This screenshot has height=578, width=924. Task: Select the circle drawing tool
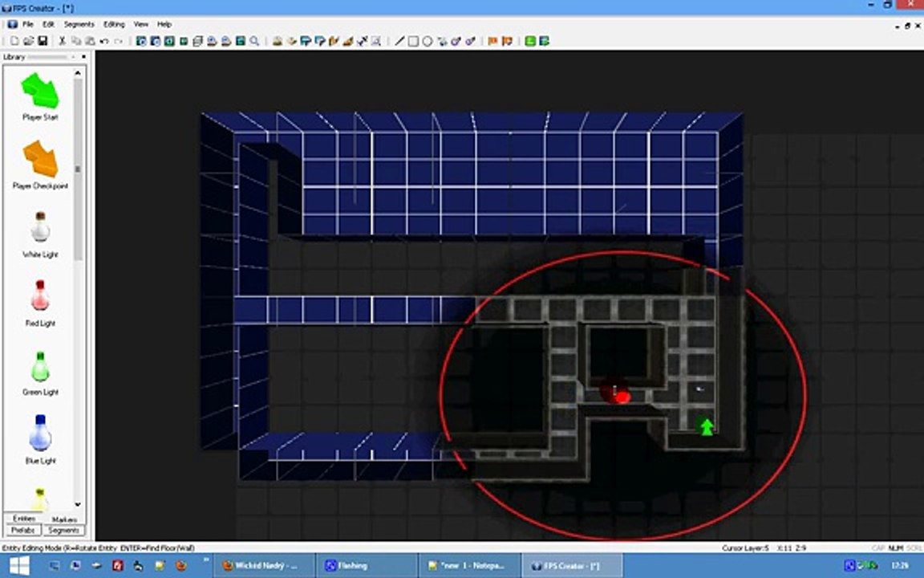[x=428, y=41]
